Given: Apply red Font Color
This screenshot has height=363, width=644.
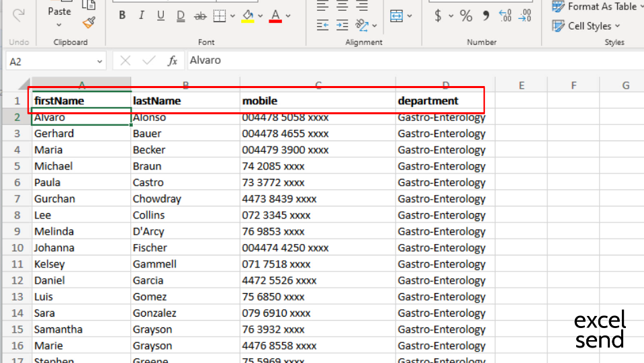Looking at the screenshot, I should [x=275, y=16].
